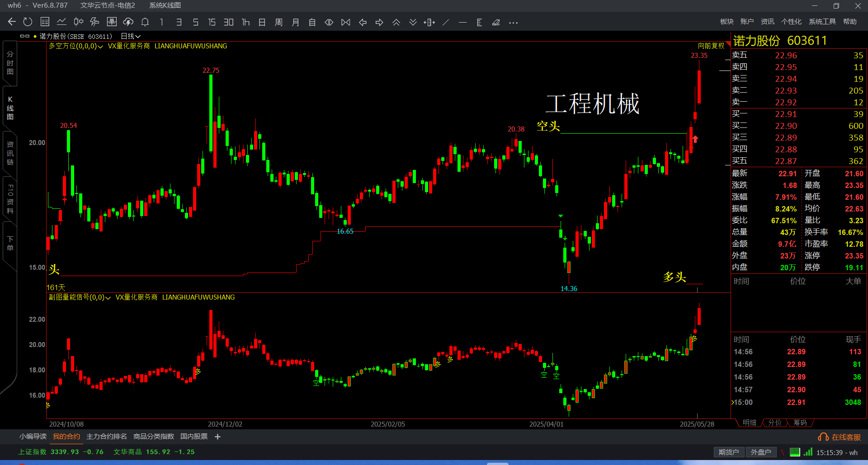Click the green signal bars status icon
Viewport: 868px width, 465px height.
point(808,452)
